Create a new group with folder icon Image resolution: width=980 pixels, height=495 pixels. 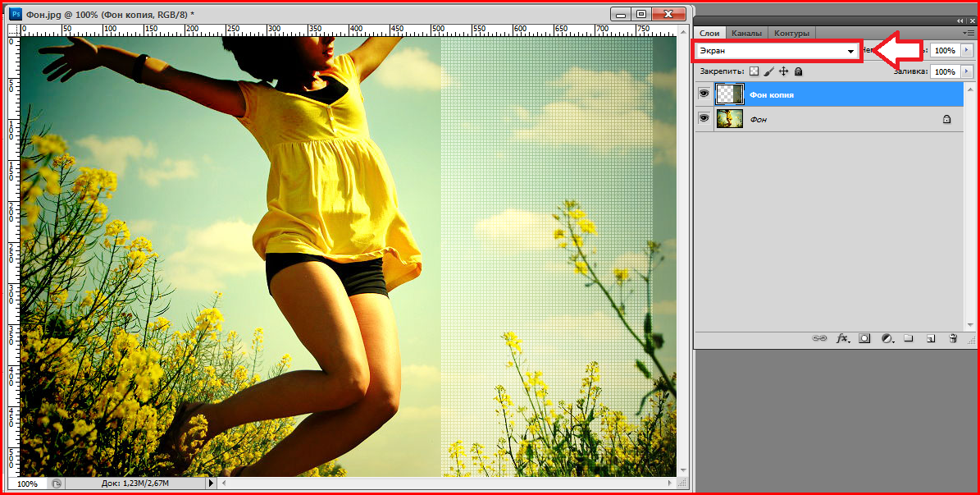(x=909, y=338)
